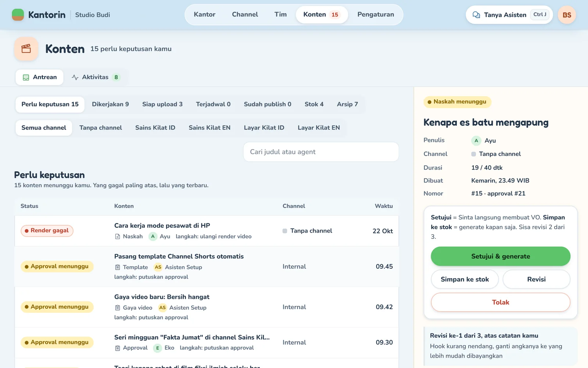Focus the Cari judul atau agent search field
This screenshot has height=368, width=588.
tap(321, 152)
